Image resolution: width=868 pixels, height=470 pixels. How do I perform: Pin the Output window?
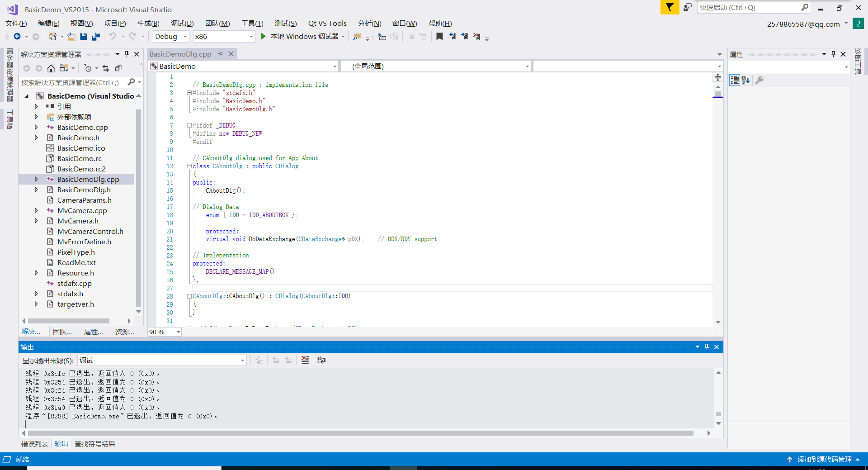tap(707, 347)
